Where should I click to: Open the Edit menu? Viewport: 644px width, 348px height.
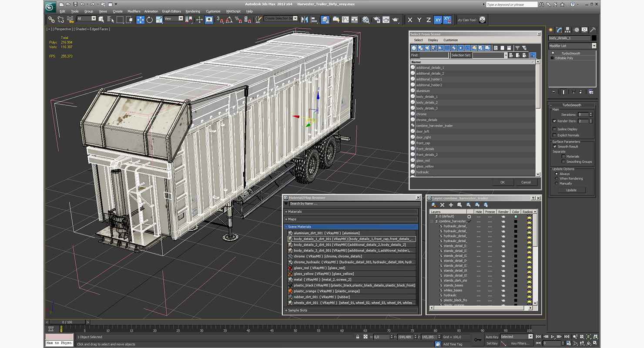coord(62,11)
